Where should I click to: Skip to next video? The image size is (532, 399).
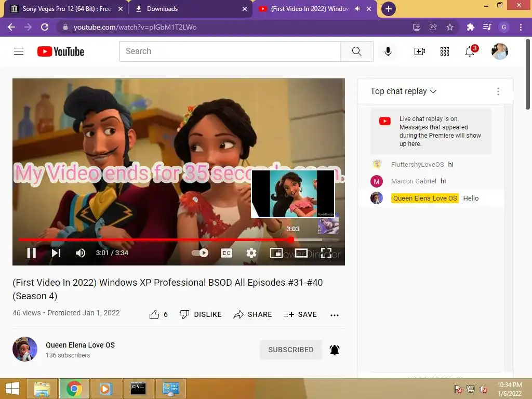pyautogui.click(x=56, y=253)
